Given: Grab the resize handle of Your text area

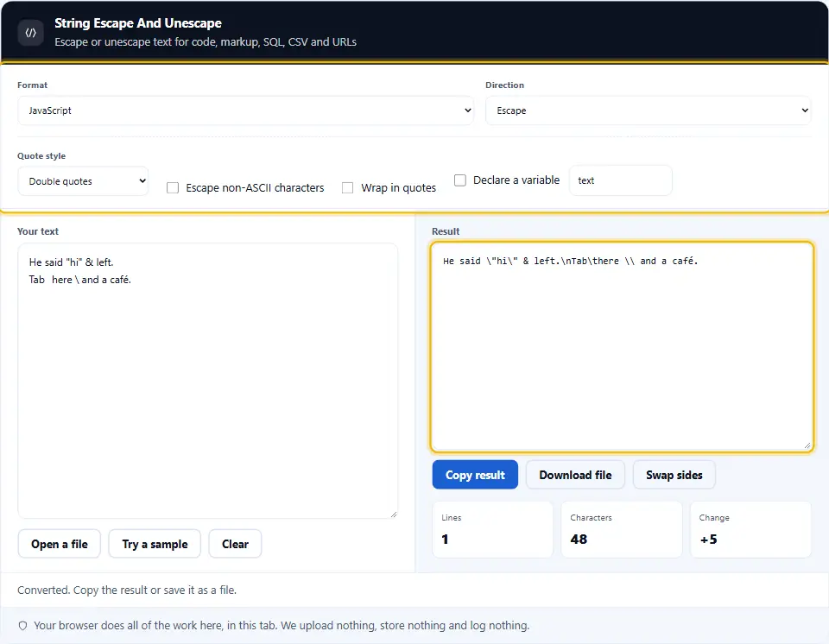Looking at the screenshot, I should point(394,514).
